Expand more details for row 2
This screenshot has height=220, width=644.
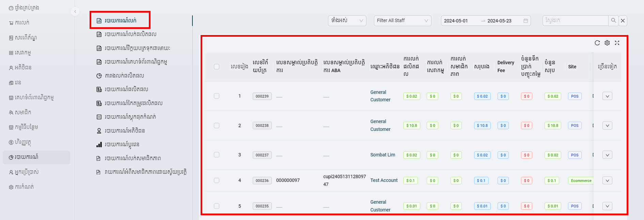pyautogui.click(x=607, y=125)
